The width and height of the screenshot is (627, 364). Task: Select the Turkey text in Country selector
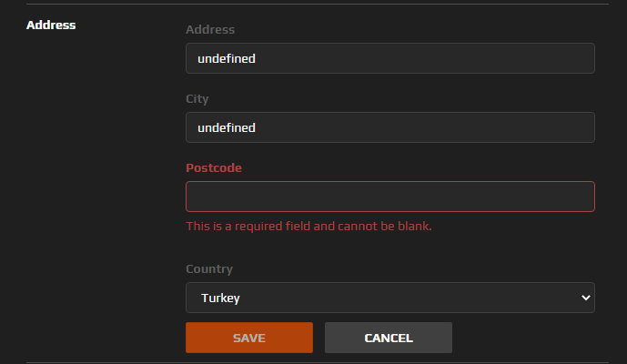[220, 298]
